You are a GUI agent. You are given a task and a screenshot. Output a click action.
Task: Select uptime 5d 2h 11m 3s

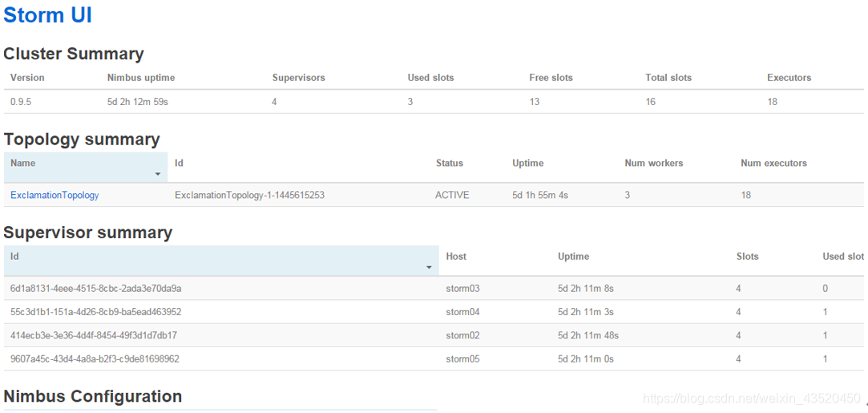pyautogui.click(x=586, y=312)
